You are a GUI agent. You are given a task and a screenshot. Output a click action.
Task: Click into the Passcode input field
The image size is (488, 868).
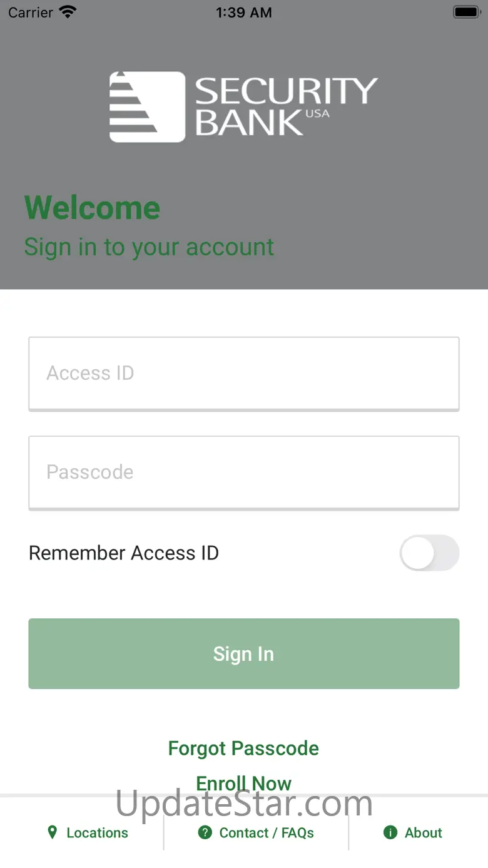tap(244, 472)
